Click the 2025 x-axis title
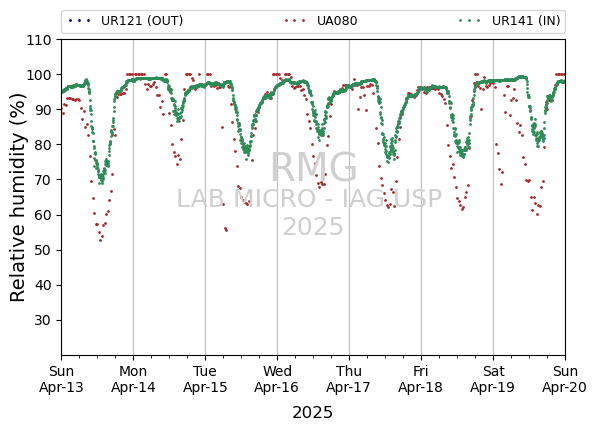 (x=312, y=413)
